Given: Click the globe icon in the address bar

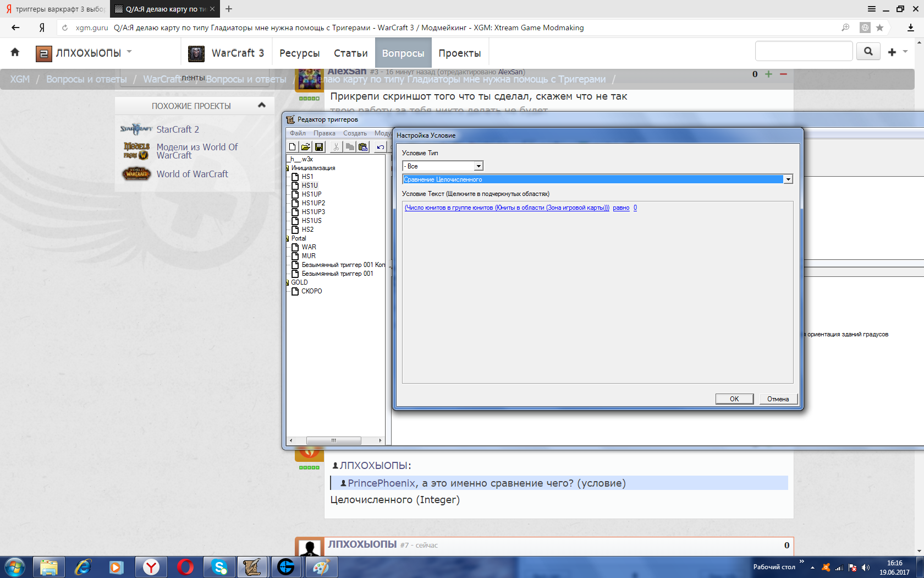Looking at the screenshot, I should point(865,28).
